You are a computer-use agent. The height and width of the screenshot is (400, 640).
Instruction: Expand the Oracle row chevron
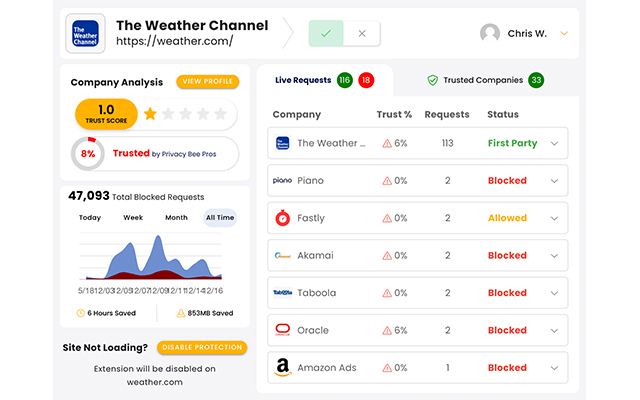click(554, 331)
